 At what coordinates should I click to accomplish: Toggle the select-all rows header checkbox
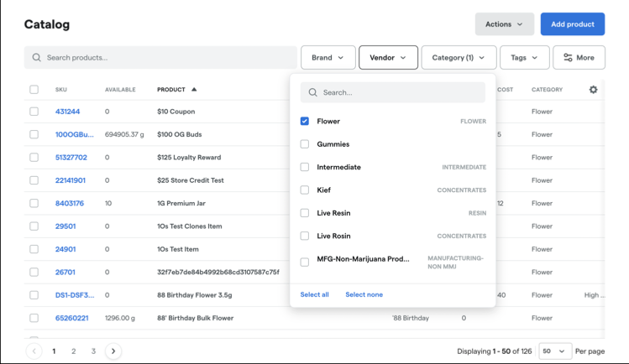point(34,89)
